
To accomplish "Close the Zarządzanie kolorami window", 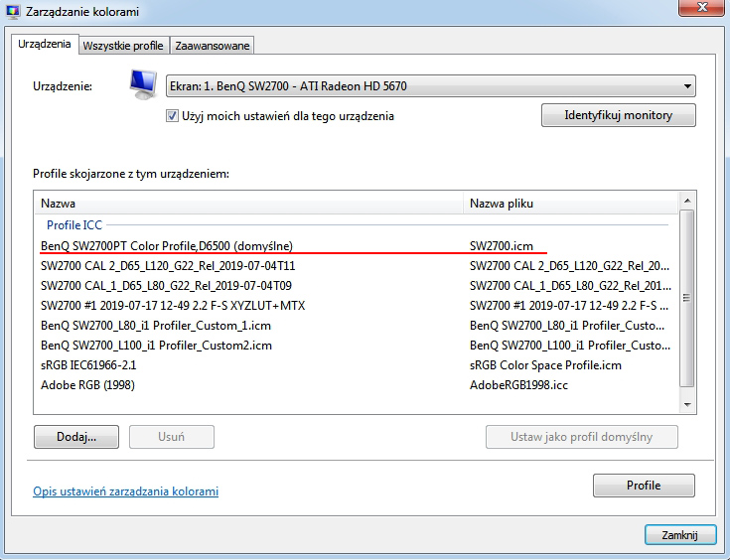I will [702, 7].
